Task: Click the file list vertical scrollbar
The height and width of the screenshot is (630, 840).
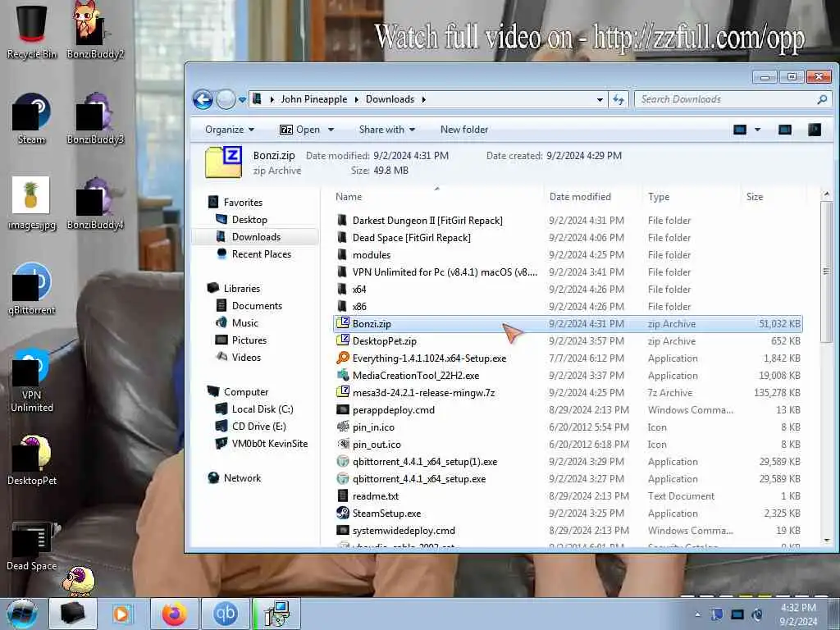Action: (827, 272)
